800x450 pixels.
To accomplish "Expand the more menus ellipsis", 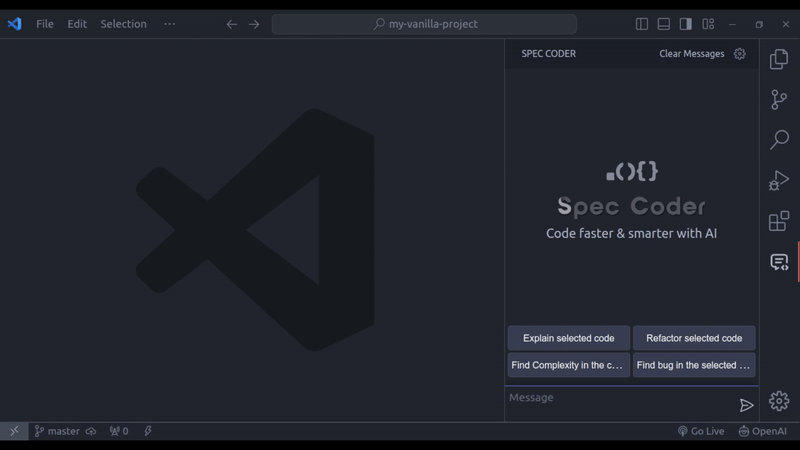I will coord(169,24).
